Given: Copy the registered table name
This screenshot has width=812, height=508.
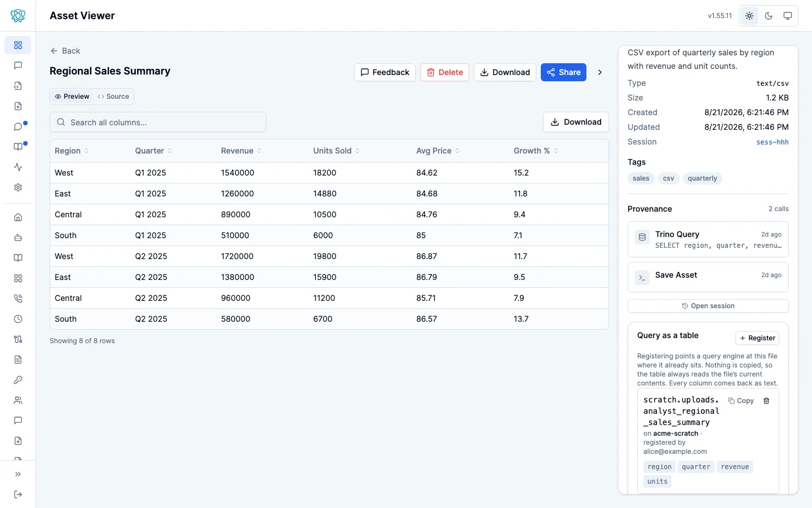Looking at the screenshot, I should point(741,401).
